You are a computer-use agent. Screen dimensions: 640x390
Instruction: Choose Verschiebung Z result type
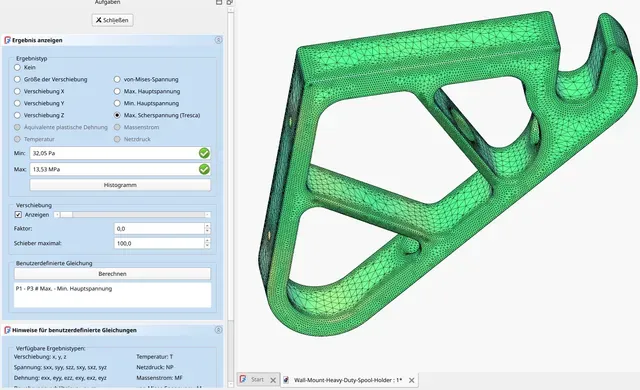click(x=17, y=115)
